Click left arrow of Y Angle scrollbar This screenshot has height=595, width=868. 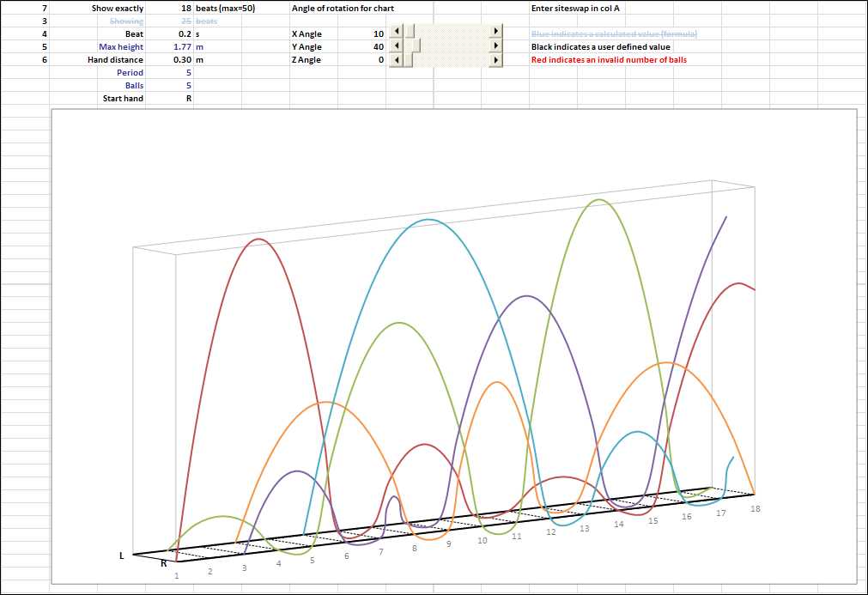click(x=397, y=46)
